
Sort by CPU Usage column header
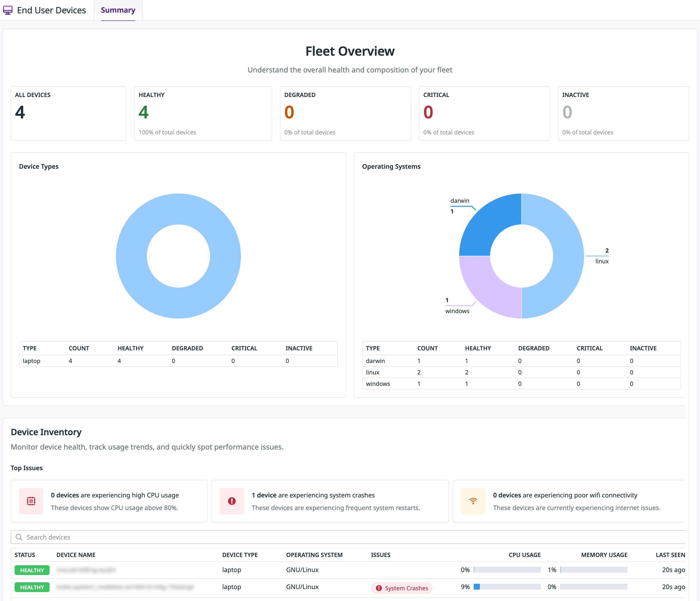pyautogui.click(x=524, y=555)
